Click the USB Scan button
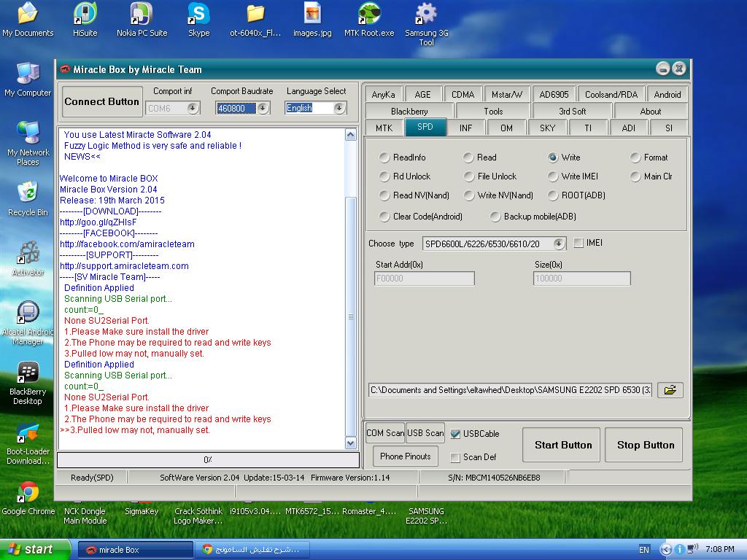Image resolution: width=747 pixels, height=560 pixels. (425, 433)
